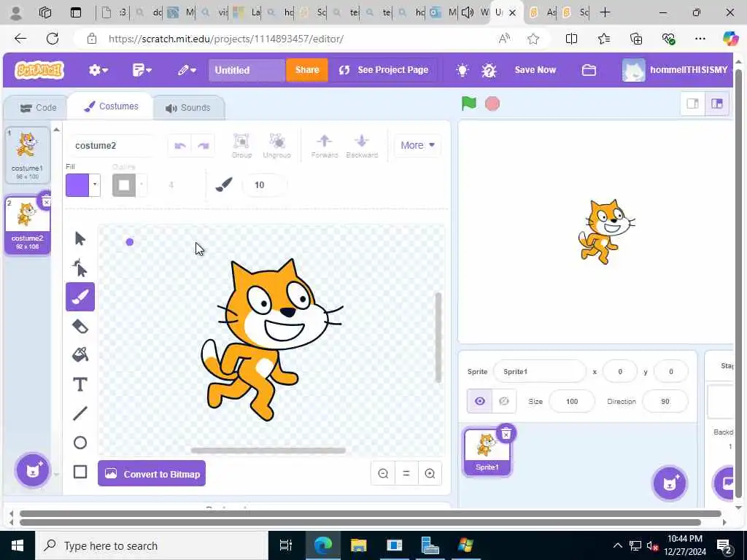Click the Outline color swatch
The width and height of the screenshot is (747, 560).
click(124, 184)
